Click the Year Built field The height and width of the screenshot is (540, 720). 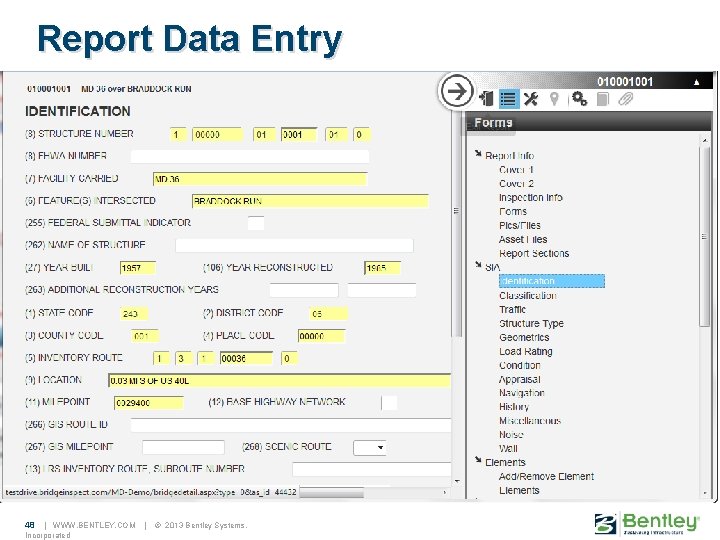point(138,268)
